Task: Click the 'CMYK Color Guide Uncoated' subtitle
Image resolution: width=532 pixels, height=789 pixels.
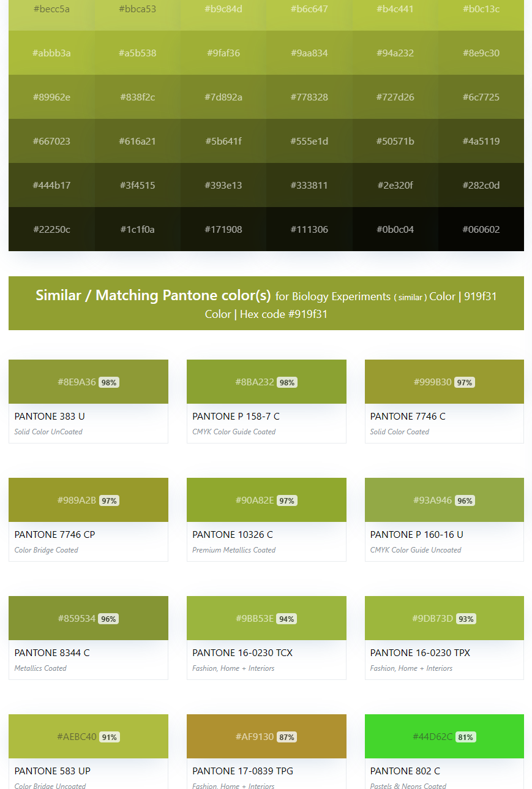Action: click(416, 550)
